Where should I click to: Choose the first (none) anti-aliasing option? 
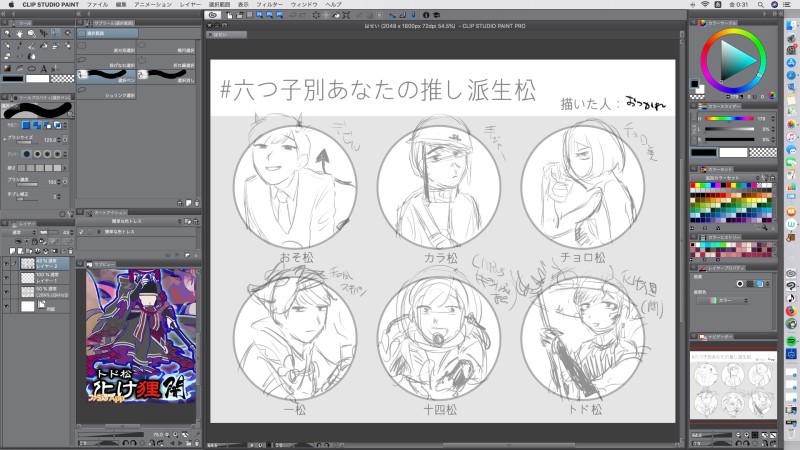[x=27, y=154]
